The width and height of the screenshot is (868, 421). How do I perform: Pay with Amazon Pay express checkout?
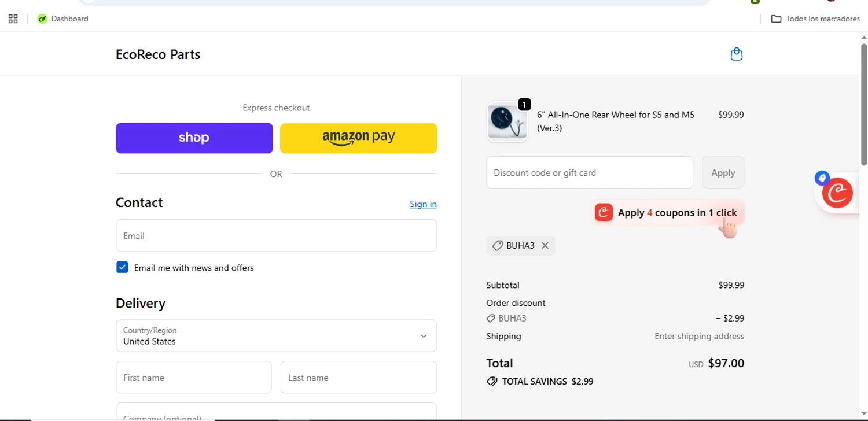pyautogui.click(x=358, y=138)
